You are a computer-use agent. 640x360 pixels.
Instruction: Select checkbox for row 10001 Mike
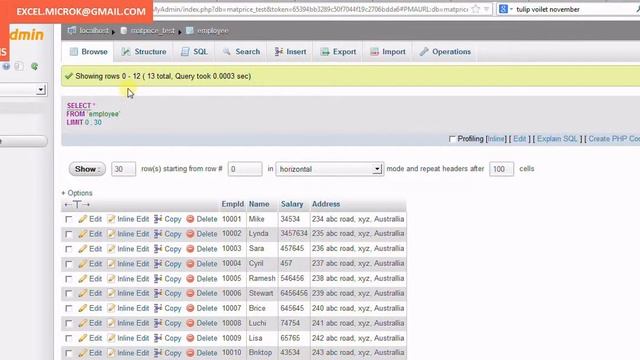click(x=69, y=220)
